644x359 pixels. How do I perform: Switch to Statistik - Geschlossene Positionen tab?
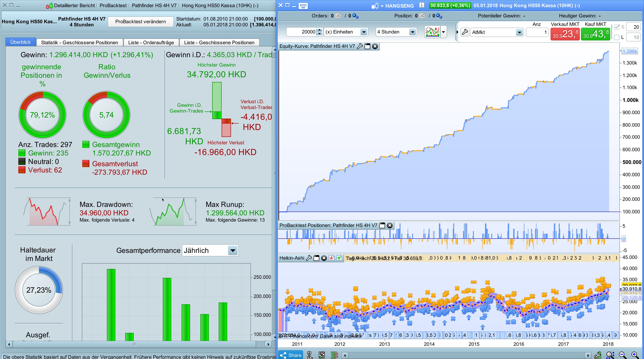tap(80, 42)
